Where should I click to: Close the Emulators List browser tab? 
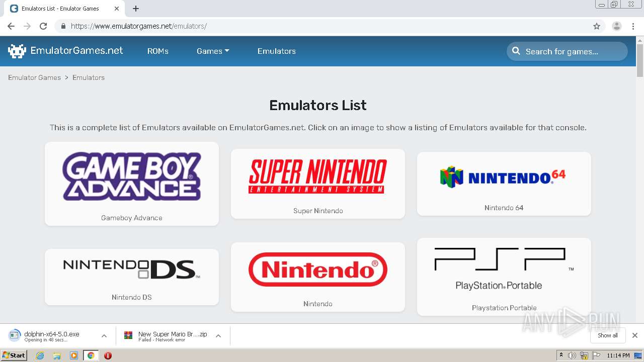pos(117,9)
